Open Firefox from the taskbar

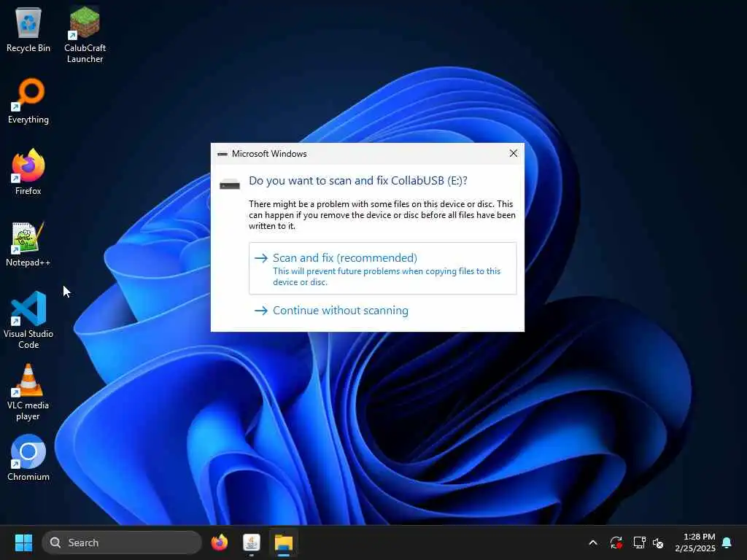point(220,542)
